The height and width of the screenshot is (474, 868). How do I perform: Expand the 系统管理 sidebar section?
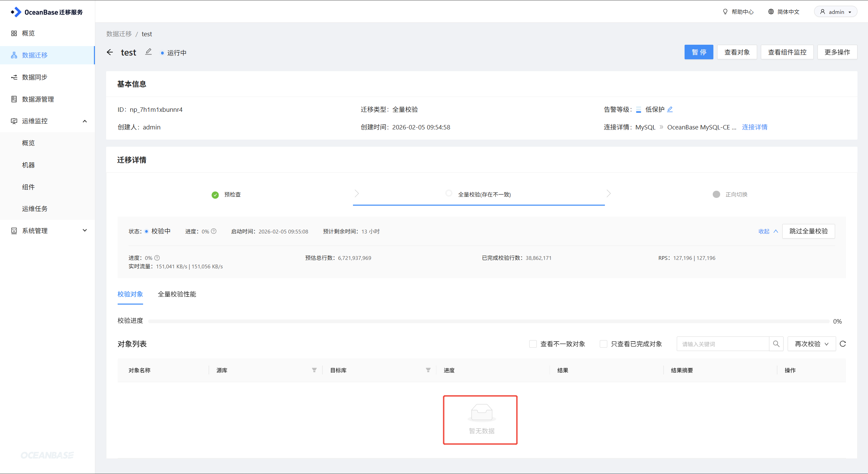pos(85,231)
